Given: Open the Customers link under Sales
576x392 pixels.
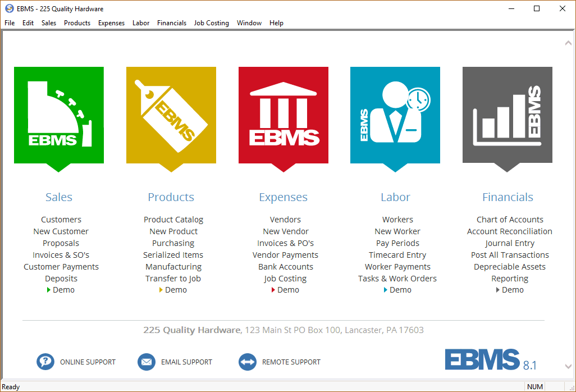Looking at the screenshot, I should click(x=61, y=220).
